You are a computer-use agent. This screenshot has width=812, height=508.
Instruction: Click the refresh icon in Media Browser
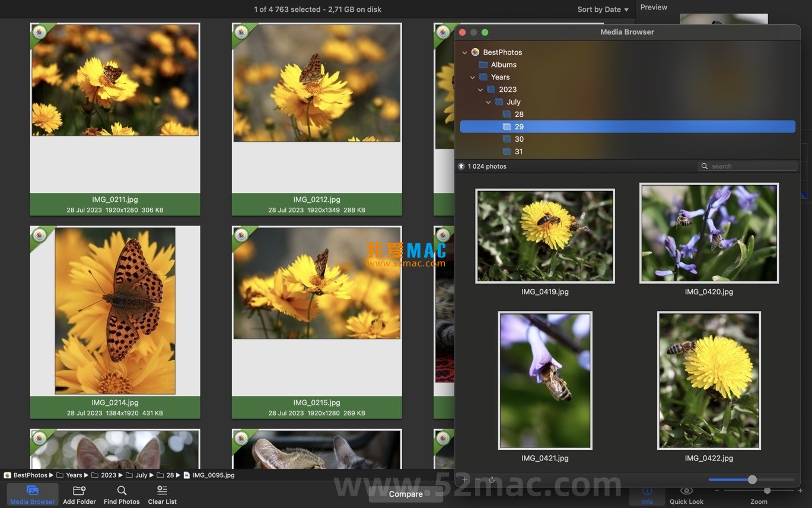pyautogui.click(x=491, y=480)
